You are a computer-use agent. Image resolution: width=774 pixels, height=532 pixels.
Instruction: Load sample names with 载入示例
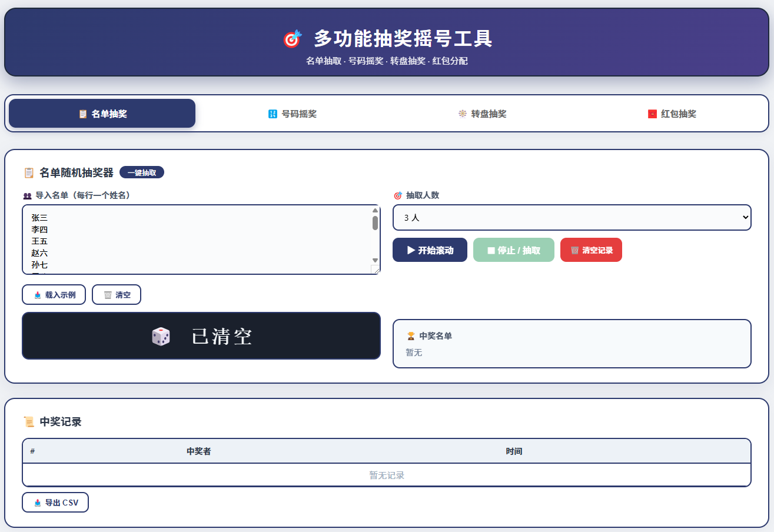[54, 295]
